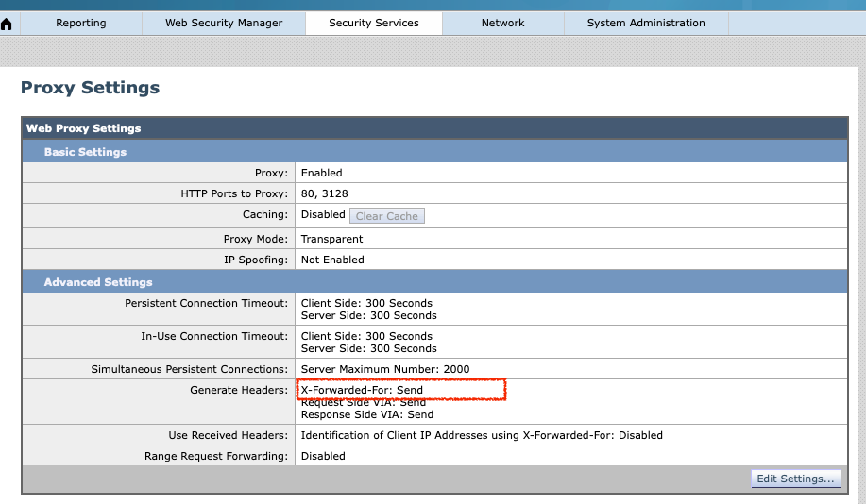866x504 pixels.
Task: Click the Request Side VIA: Send text
Action: (364, 403)
